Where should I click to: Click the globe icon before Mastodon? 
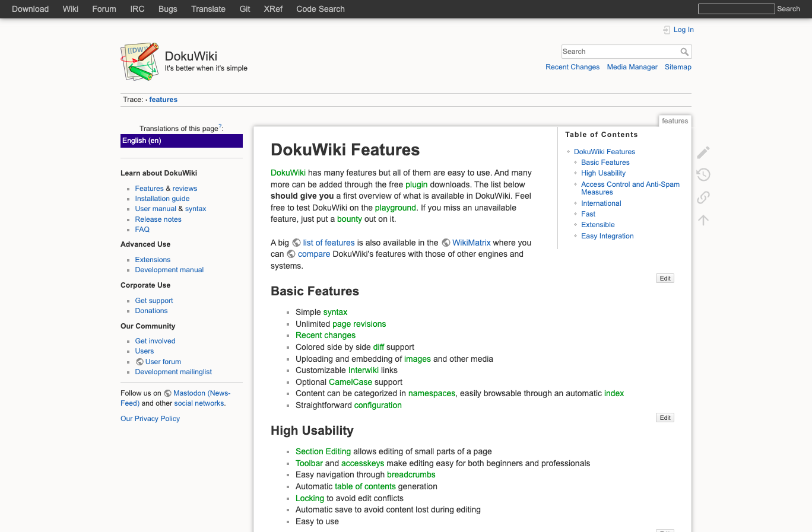tap(167, 393)
